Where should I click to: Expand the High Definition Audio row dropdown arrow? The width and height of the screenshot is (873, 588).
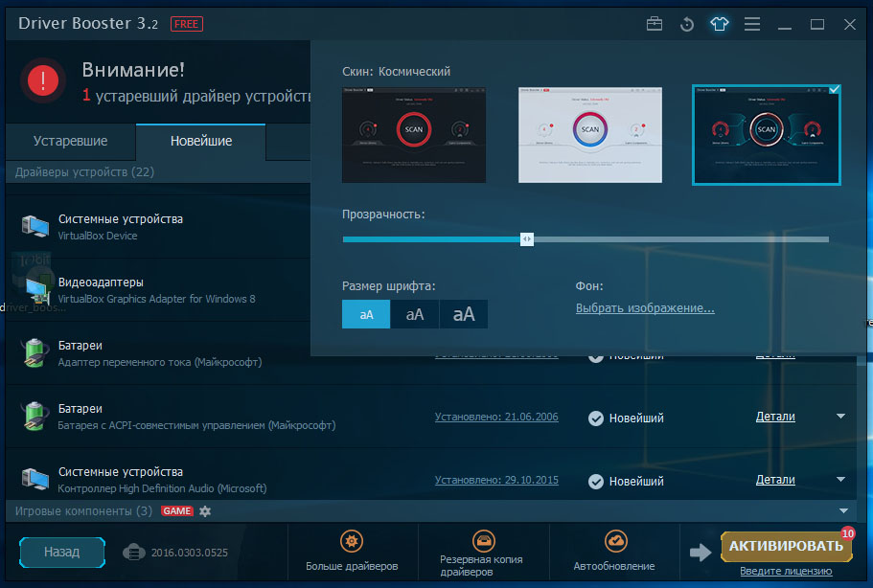840,479
